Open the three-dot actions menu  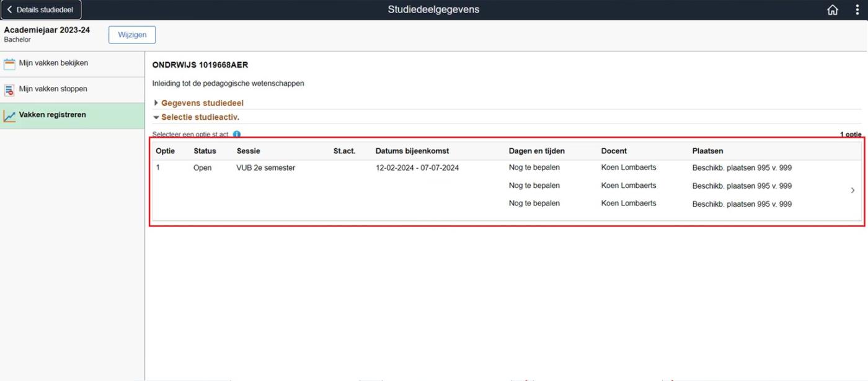click(857, 10)
